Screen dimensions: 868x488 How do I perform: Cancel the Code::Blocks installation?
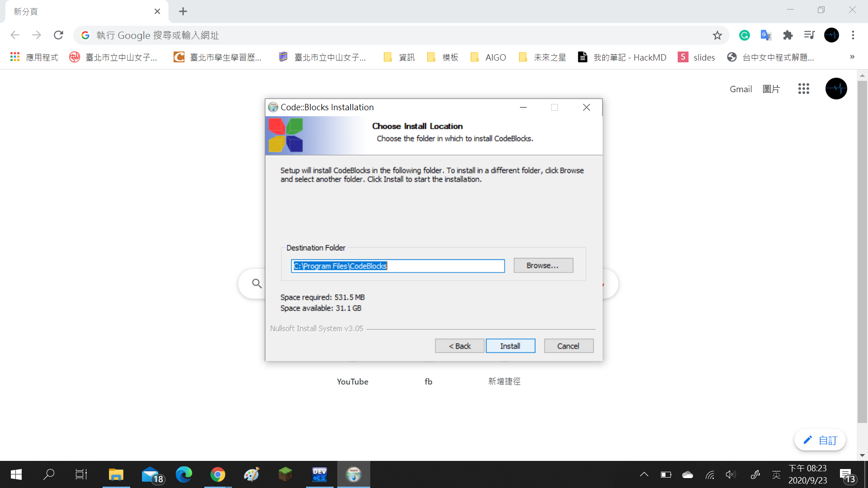click(568, 346)
